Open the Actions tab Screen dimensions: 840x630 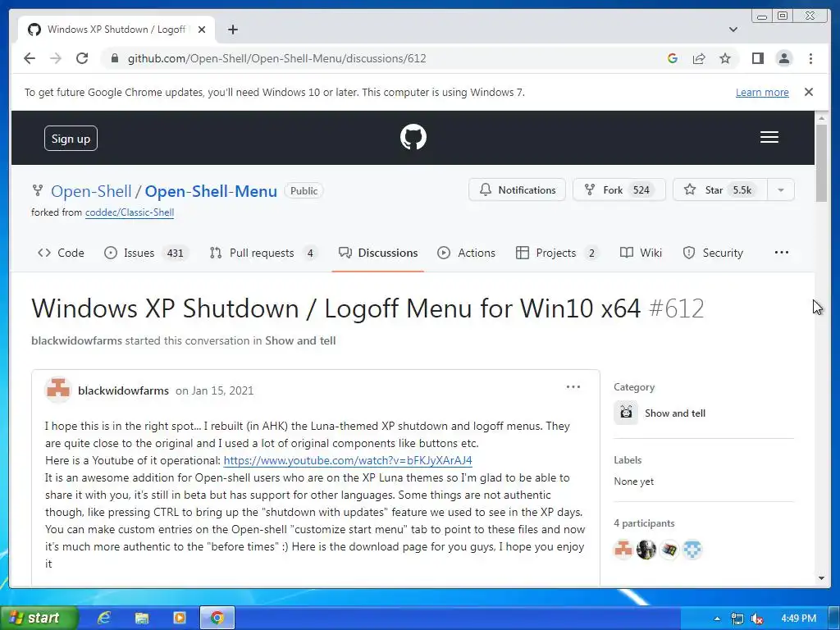click(466, 253)
